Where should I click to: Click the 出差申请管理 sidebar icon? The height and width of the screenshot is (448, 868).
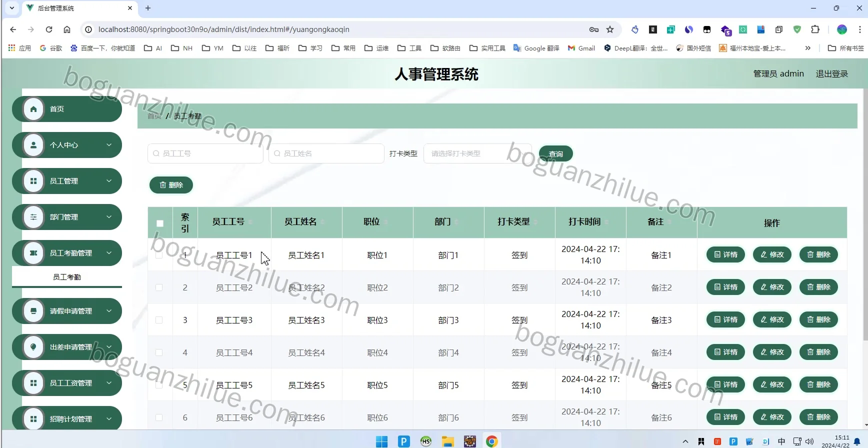click(x=33, y=347)
